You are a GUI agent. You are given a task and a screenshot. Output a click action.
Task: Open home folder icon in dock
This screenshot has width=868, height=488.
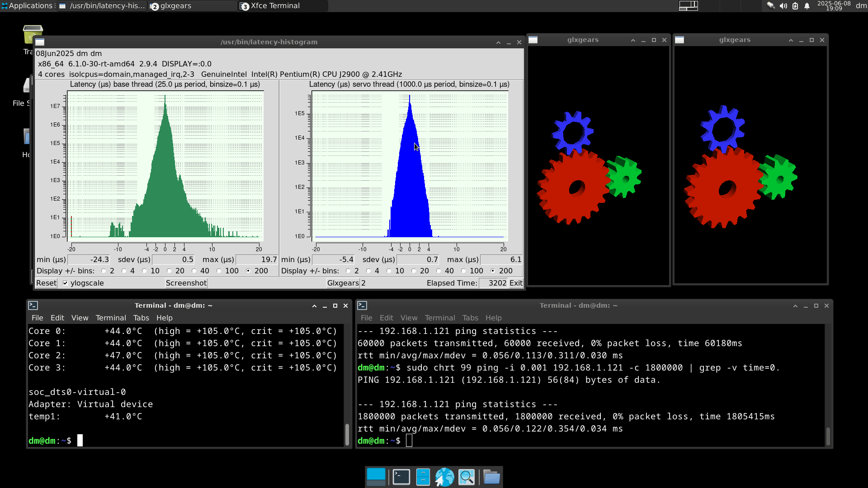click(x=491, y=477)
